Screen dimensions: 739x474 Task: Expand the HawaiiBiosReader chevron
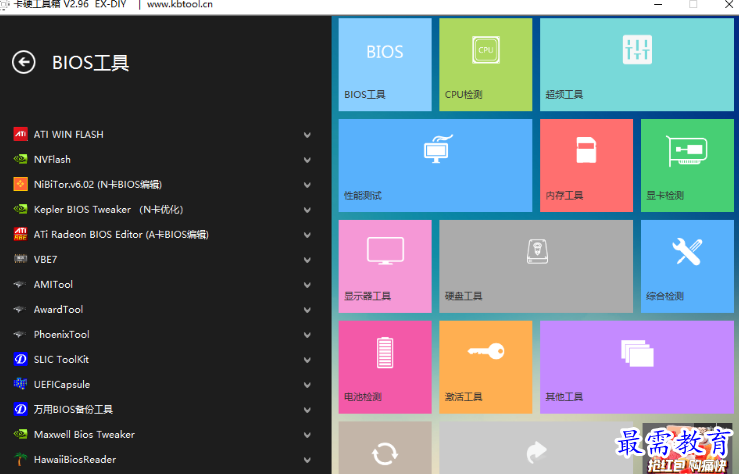coord(307,459)
